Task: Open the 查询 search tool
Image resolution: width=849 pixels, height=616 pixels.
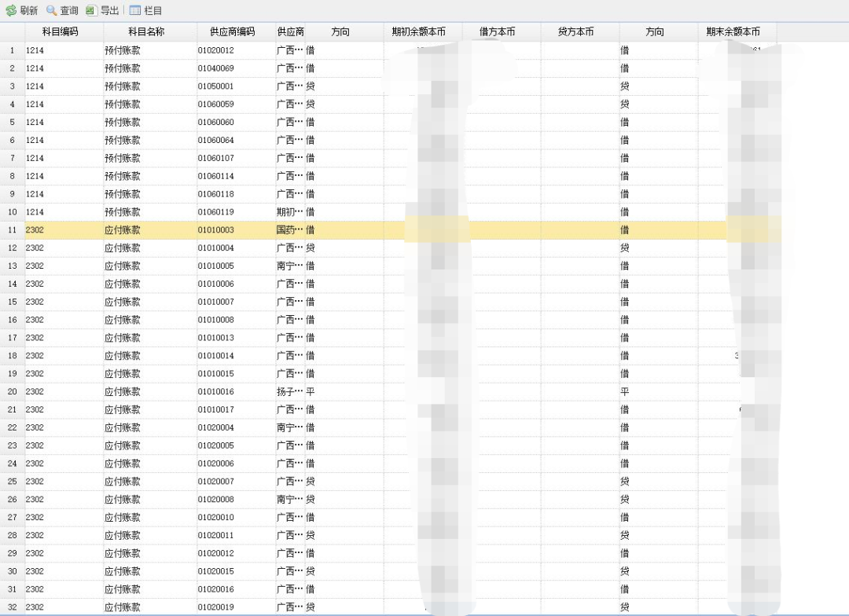Action: click(x=62, y=10)
